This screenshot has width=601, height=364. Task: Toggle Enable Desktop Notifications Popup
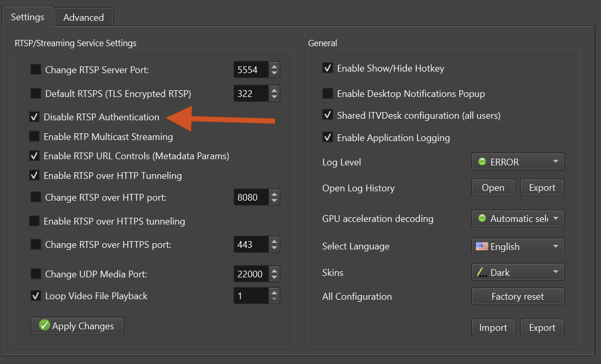(x=327, y=94)
